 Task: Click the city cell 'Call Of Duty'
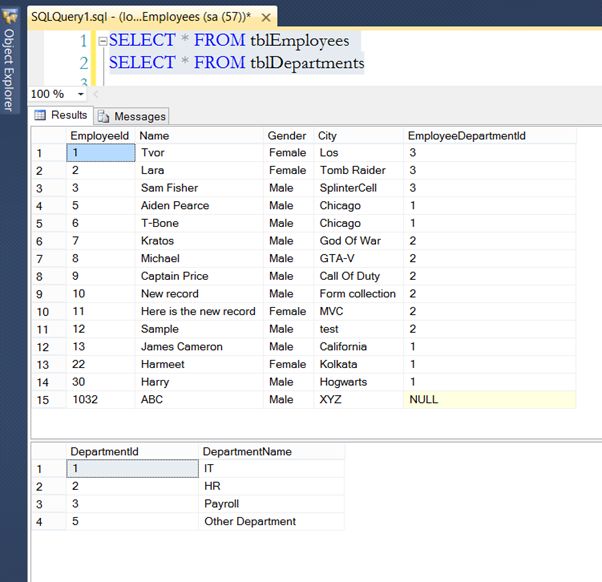click(x=358, y=276)
